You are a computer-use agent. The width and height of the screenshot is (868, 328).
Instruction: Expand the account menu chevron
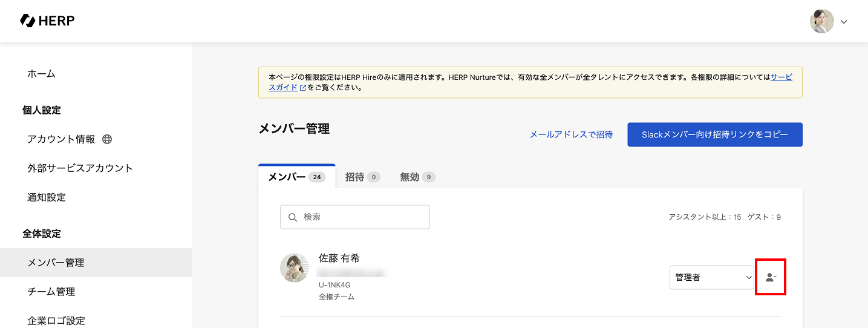point(844,22)
